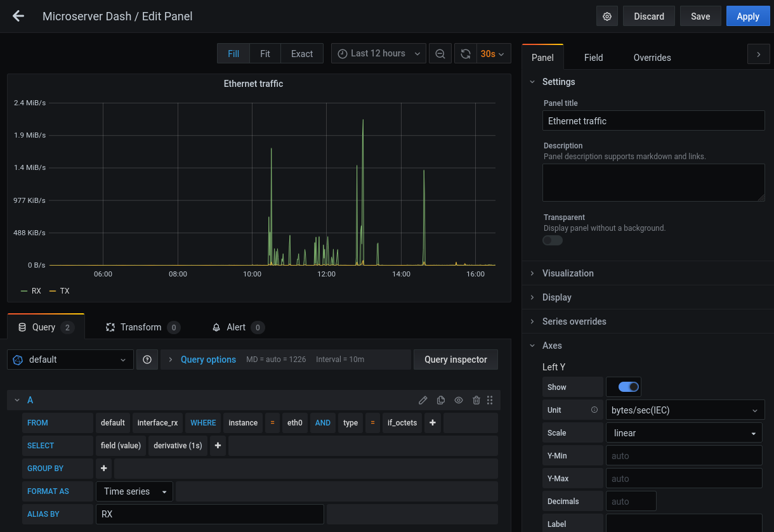Expand the Visualization section
774x532 pixels.
tap(568, 273)
